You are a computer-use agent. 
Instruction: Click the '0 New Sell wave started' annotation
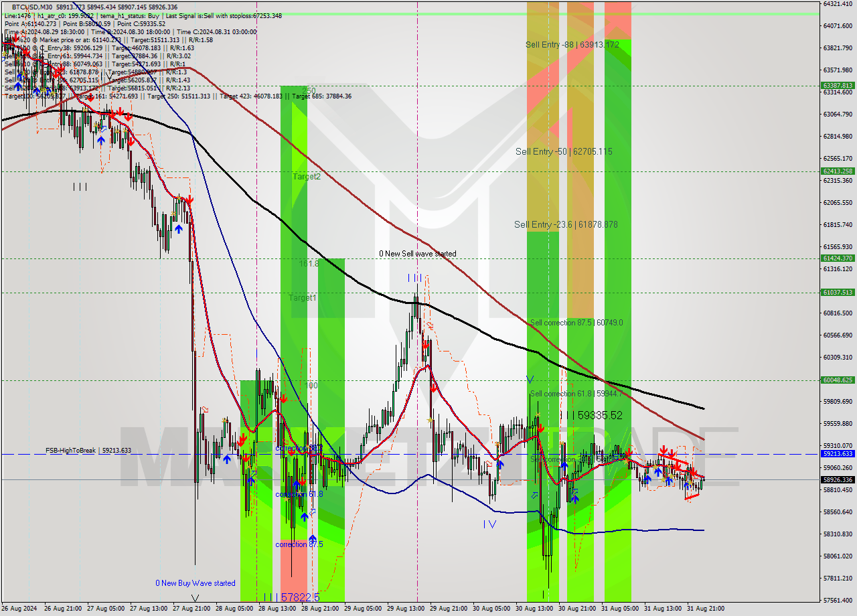click(418, 254)
